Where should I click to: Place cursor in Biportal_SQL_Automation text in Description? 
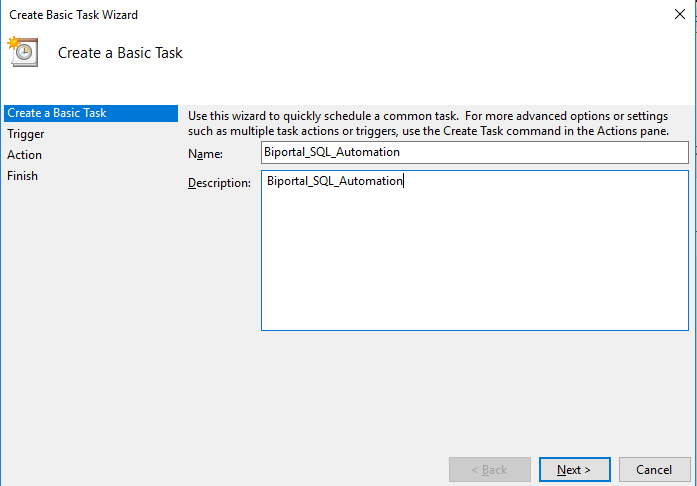(x=334, y=182)
